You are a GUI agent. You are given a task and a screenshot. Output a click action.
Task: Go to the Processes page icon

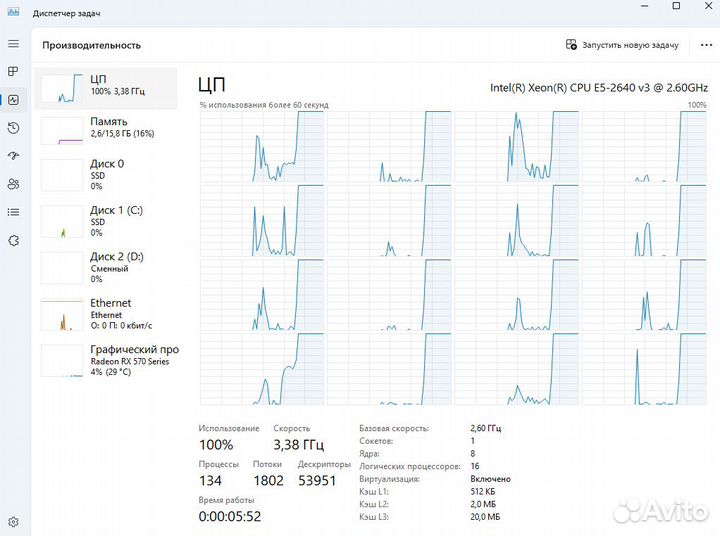[13, 72]
